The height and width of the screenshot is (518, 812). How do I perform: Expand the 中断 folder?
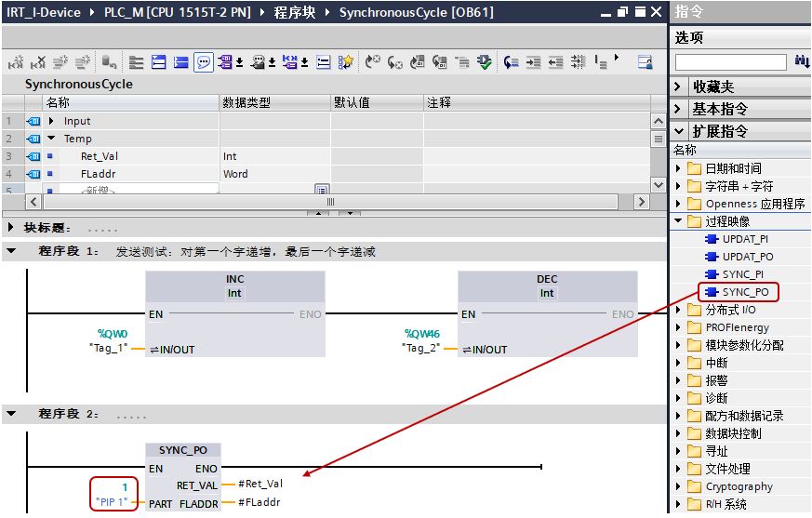click(x=678, y=363)
